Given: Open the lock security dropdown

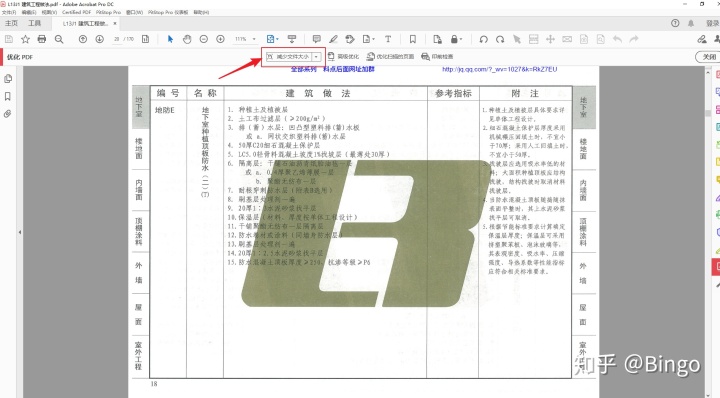Looking at the screenshot, I should [456, 39].
